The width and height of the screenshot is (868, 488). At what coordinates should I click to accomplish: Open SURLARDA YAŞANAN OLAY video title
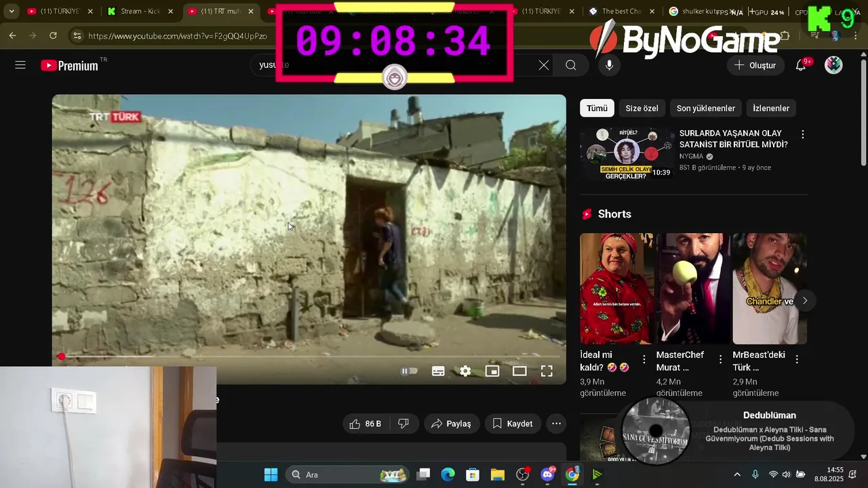[733, 139]
